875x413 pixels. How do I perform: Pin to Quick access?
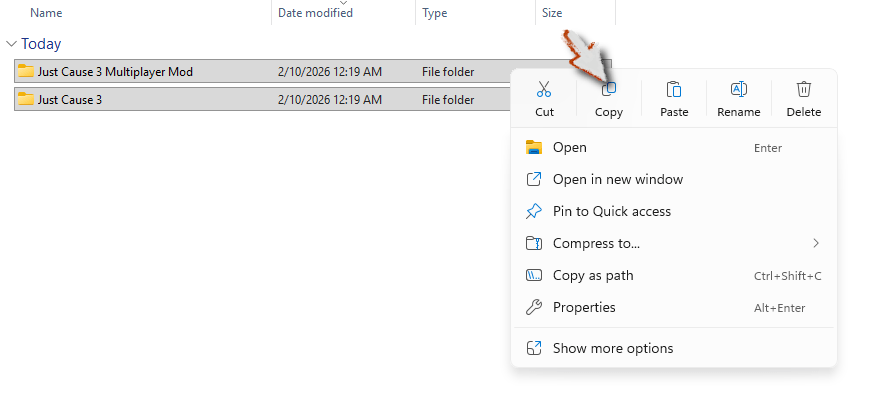611,211
